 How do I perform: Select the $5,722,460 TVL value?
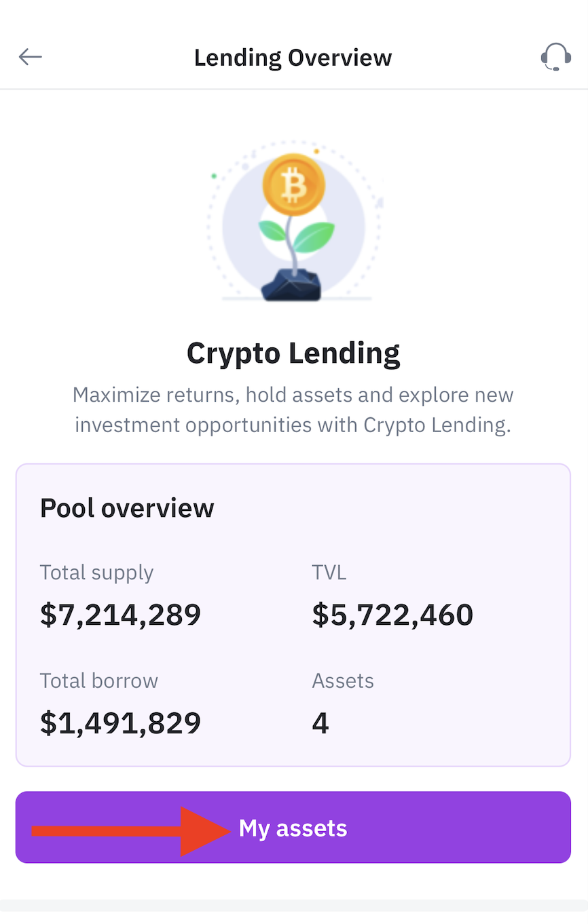(392, 614)
